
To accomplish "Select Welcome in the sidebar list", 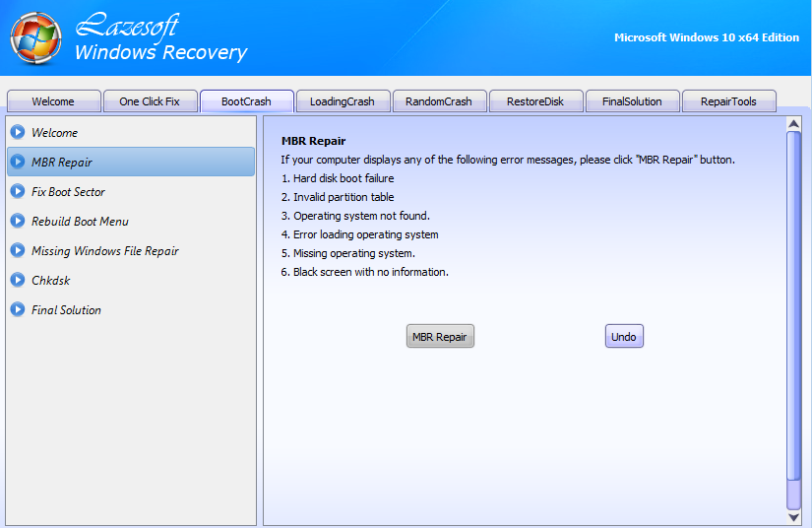I will (x=131, y=133).
